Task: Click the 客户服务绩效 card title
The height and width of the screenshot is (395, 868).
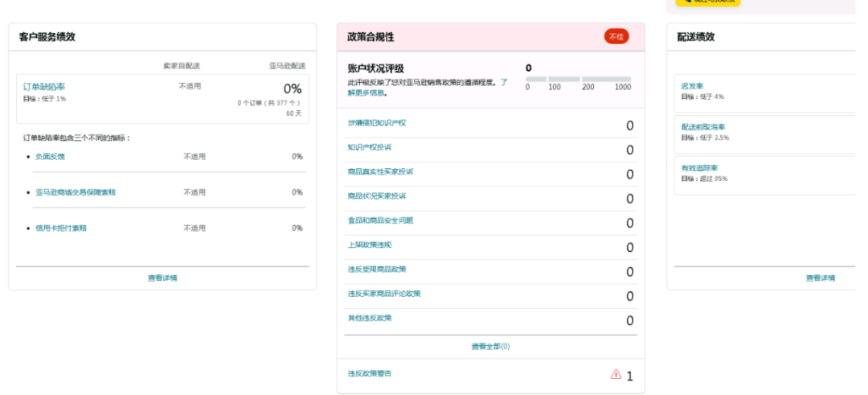Action: 47,37
